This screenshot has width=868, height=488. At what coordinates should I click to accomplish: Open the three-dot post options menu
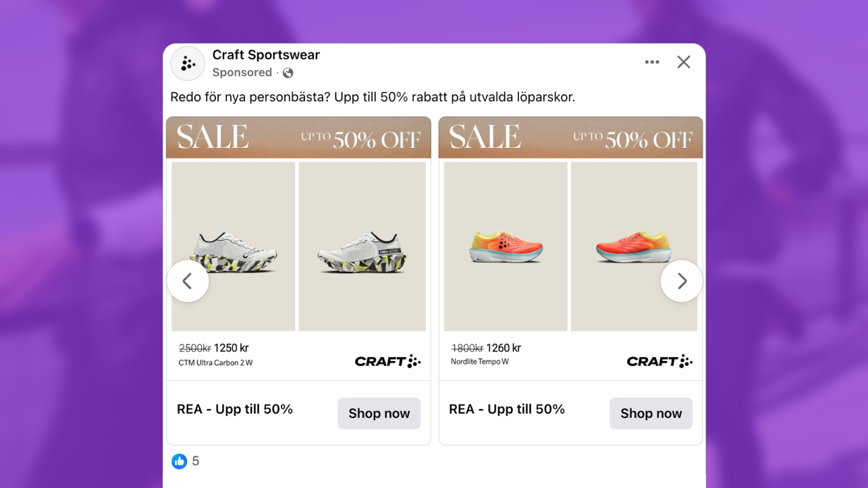pyautogui.click(x=651, y=62)
